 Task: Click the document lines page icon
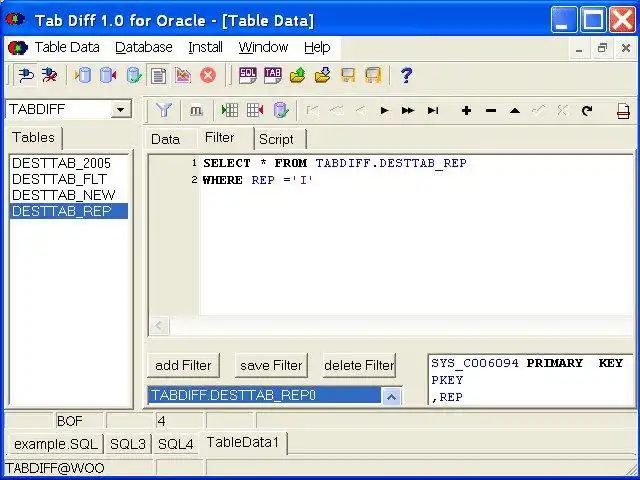click(x=158, y=76)
